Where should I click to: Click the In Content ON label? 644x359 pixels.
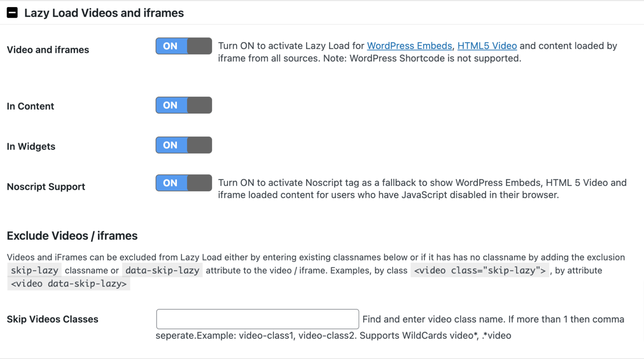[170, 105]
